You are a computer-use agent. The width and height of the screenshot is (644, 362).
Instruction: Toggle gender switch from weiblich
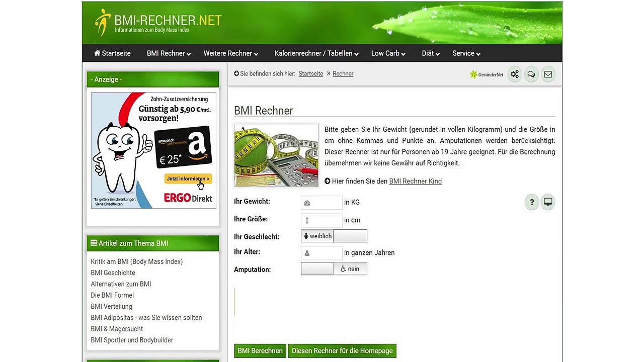click(x=334, y=236)
